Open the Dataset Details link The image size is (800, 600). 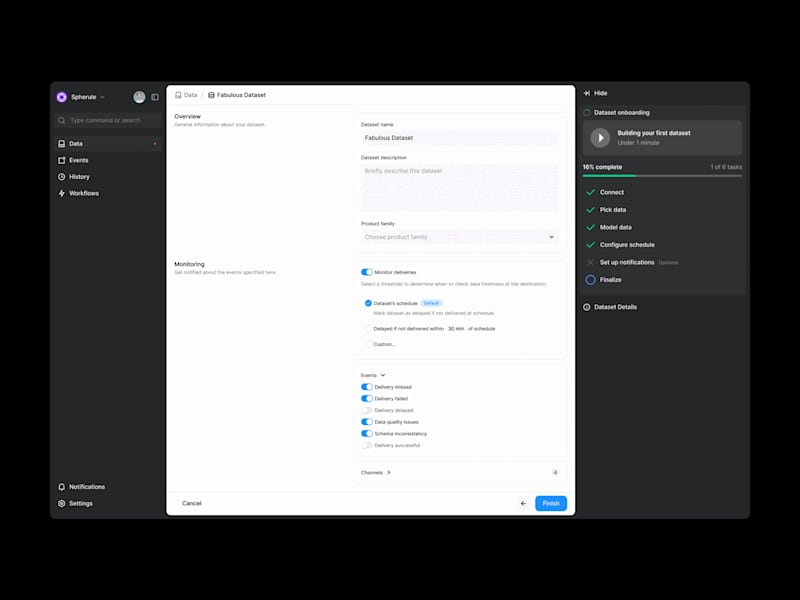(615, 307)
